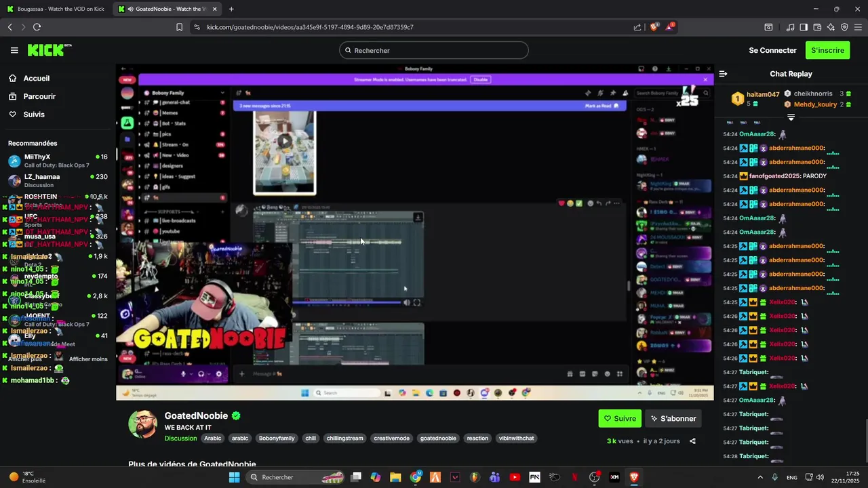Viewport: 868px width, 488px height.
Task: Click Afficher moins in recommendations
Action: (x=88, y=359)
